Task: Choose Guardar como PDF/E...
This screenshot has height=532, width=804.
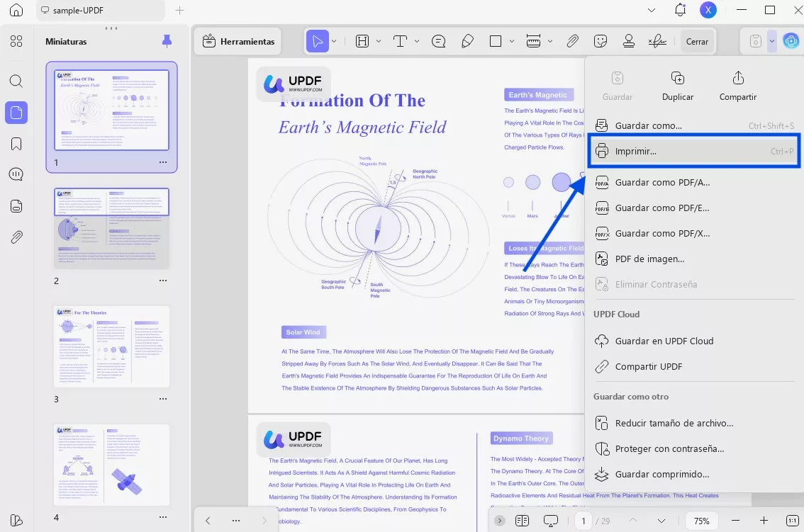Action: coord(694,208)
